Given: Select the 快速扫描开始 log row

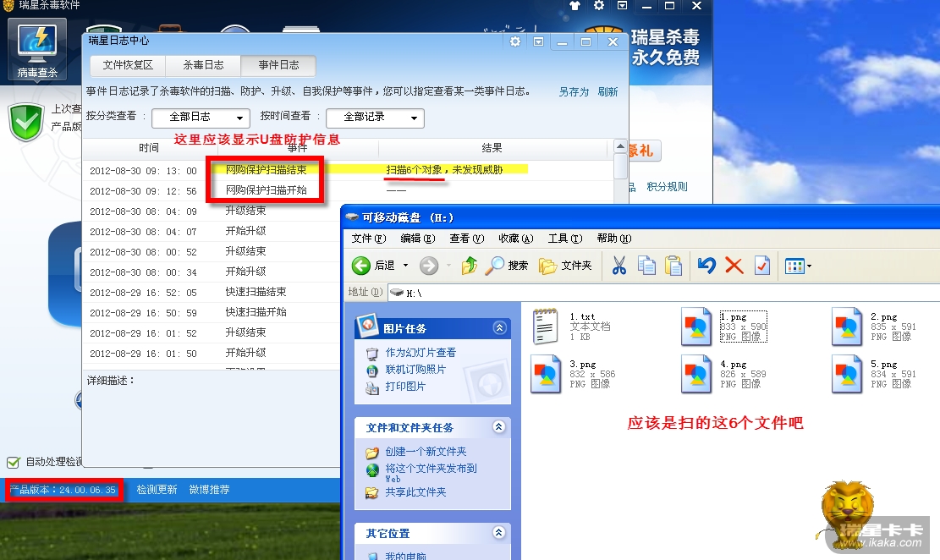Looking at the screenshot, I should tap(211, 312).
